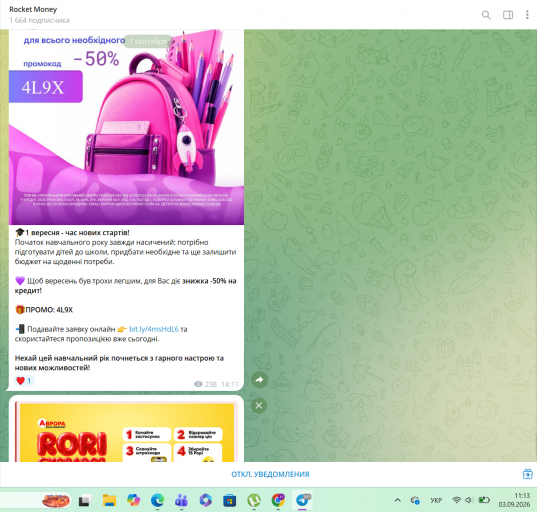Image resolution: width=537 pixels, height=512 pixels.
Task: Dismiss the sponsored post with the X button
Action: 259,405
